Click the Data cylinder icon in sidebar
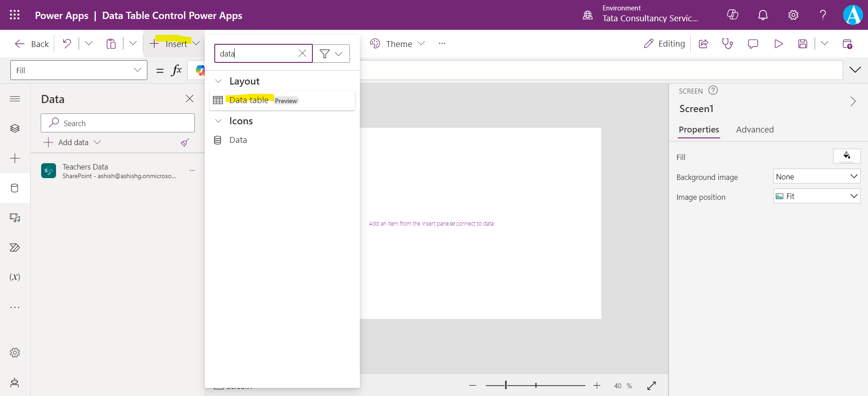 click(15, 188)
